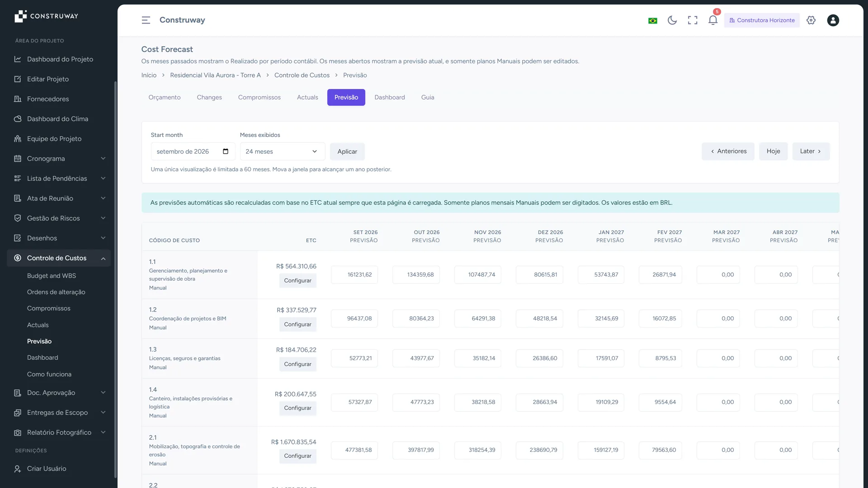Click the Aplicar button
This screenshot has width=868, height=488.
pyautogui.click(x=347, y=151)
